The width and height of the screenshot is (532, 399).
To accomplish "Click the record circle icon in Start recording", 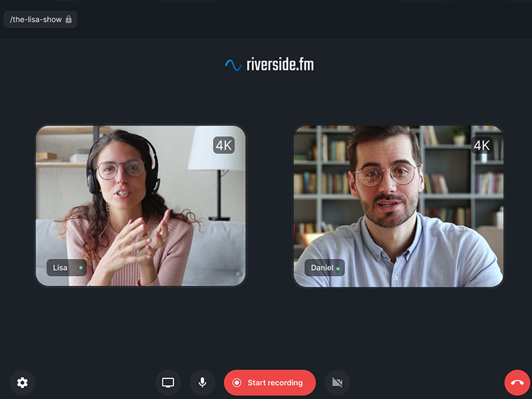I will tap(237, 382).
